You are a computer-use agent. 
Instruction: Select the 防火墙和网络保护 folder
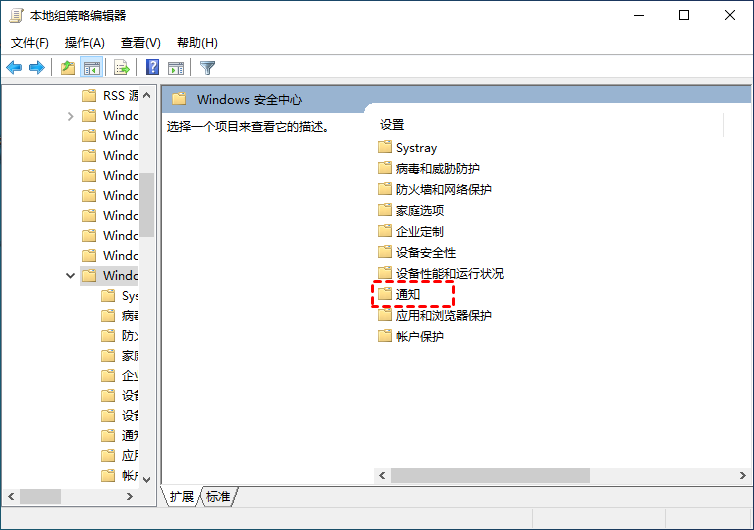[x=435, y=189]
